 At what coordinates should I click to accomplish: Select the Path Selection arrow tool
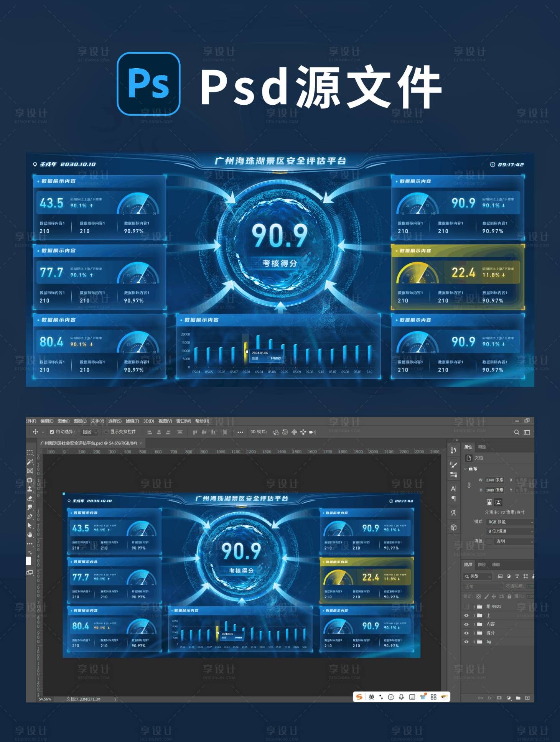click(x=30, y=525)
